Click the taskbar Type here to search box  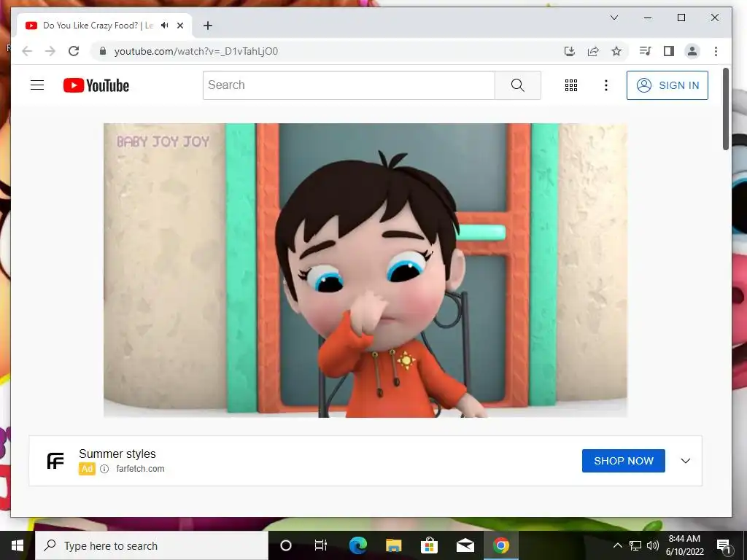(152, 545)
